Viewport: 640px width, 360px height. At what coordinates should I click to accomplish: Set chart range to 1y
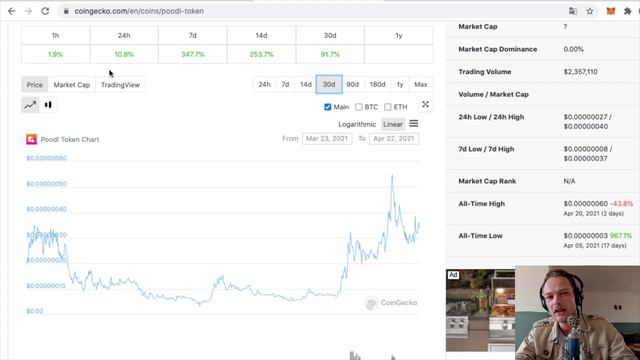click(x=400, y=84)
